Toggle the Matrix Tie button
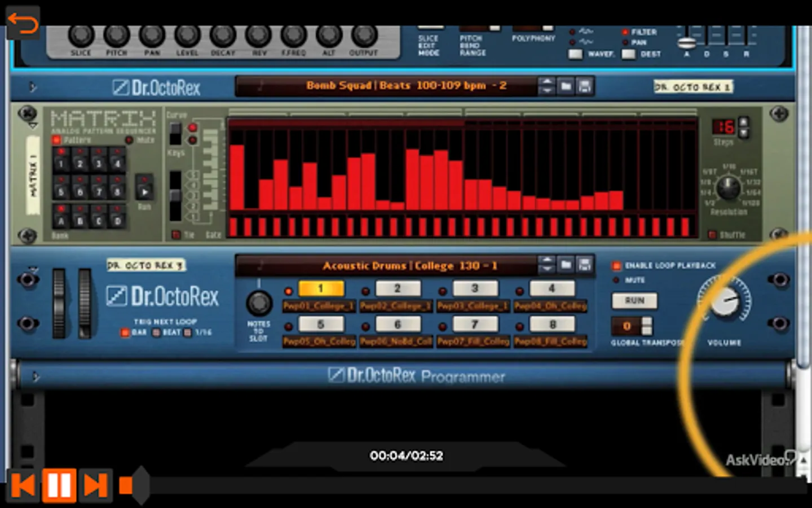Viewport: 812px width, 508px height. coord(175,234)
